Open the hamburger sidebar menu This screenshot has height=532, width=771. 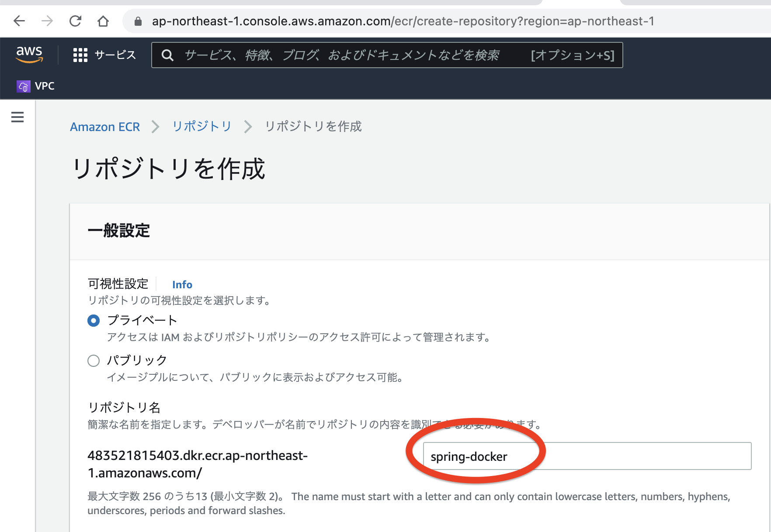[x=17, y=117]
